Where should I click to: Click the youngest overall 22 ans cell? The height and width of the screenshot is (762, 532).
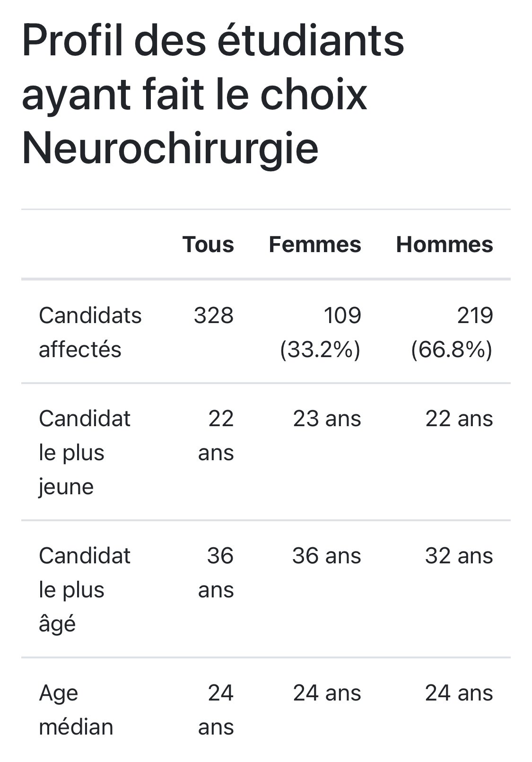[216, 436]
